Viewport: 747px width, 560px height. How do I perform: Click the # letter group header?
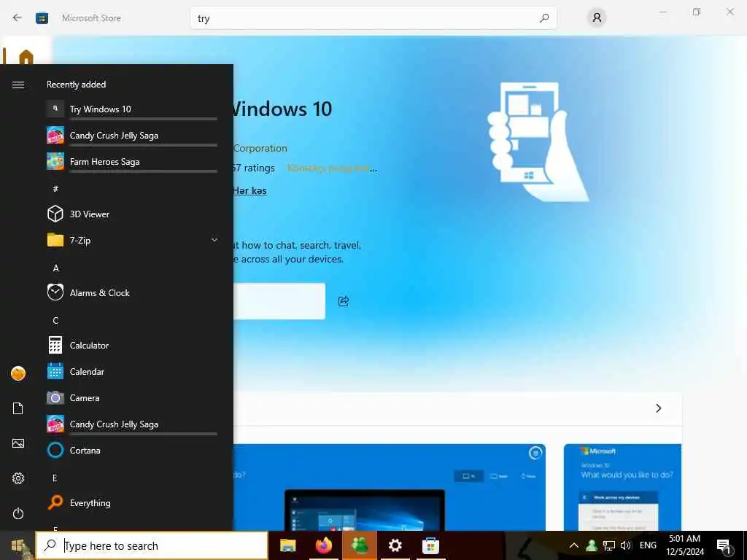click(55, 189)
